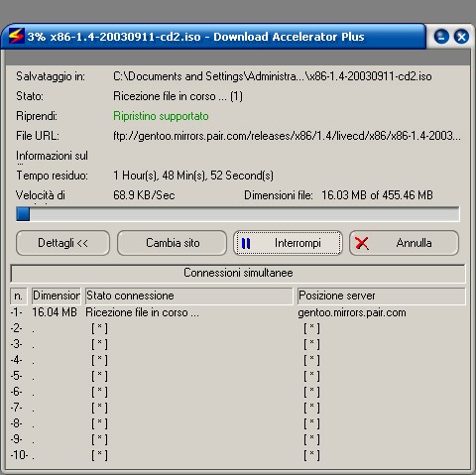Click the Dimensioni column header
This screenshot has width=476, height=475.
tap(57, 296)
